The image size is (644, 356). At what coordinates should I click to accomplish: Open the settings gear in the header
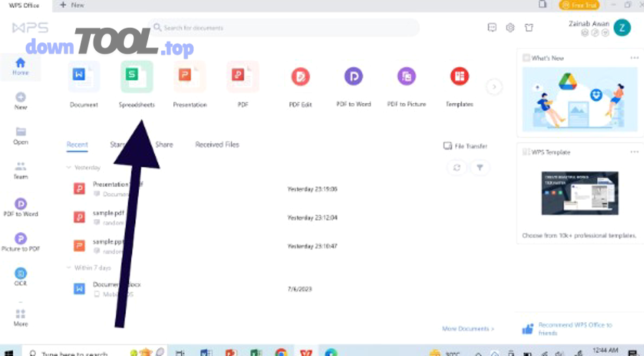[510, 27]
